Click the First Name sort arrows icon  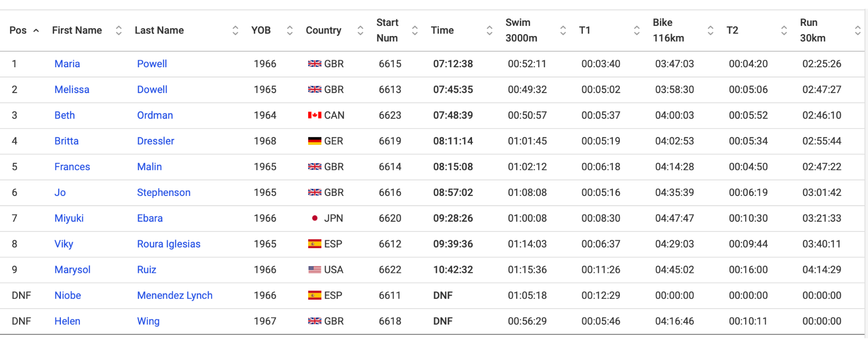(118, 30)
